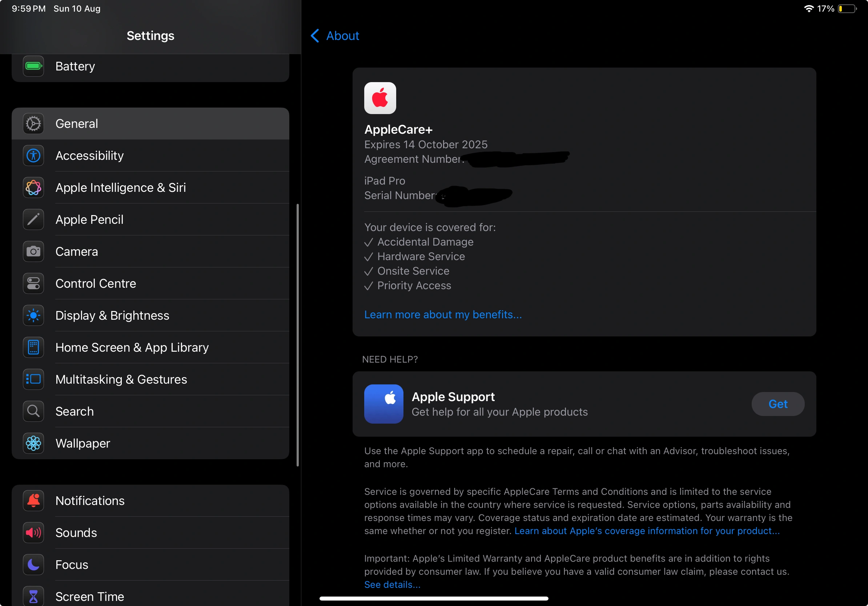
Task: Tap the battery indicator in status bar
Action: click(847, 9)
